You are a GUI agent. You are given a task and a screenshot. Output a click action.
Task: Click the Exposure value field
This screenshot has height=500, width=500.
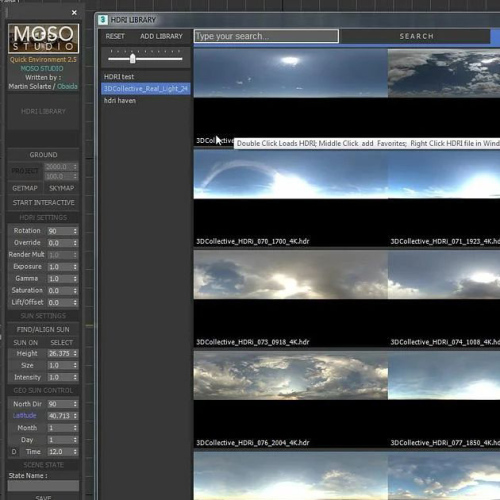coord(59,267)
